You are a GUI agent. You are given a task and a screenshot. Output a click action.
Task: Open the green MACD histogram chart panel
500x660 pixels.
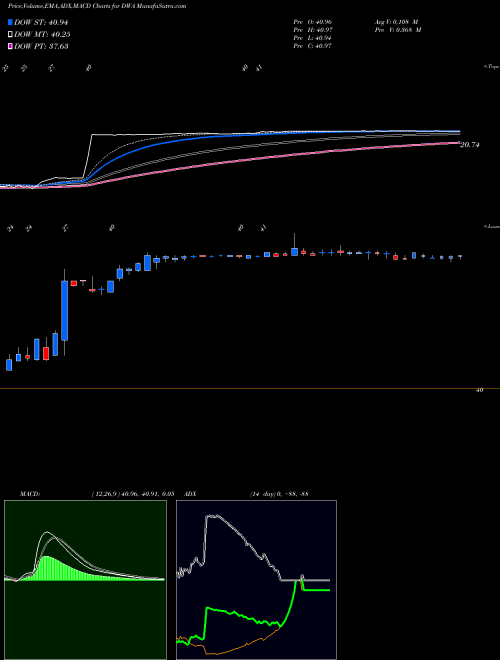pyautogui.click(x=85, y=580)
